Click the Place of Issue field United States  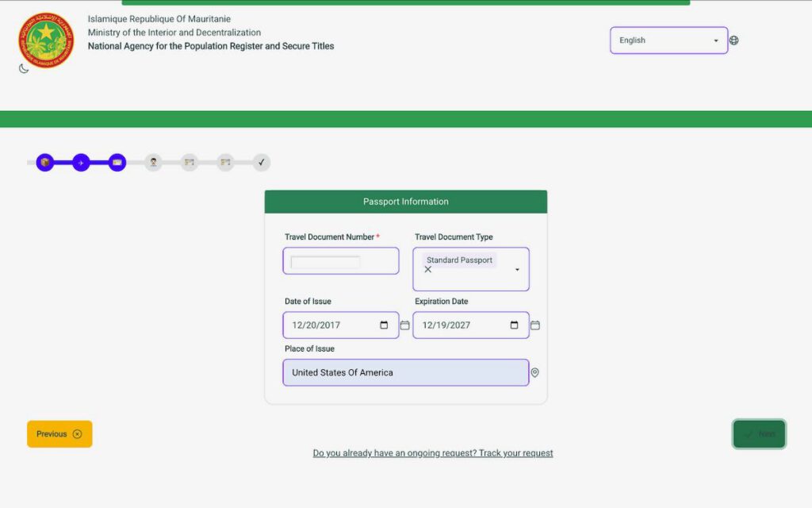coord(406,373)
